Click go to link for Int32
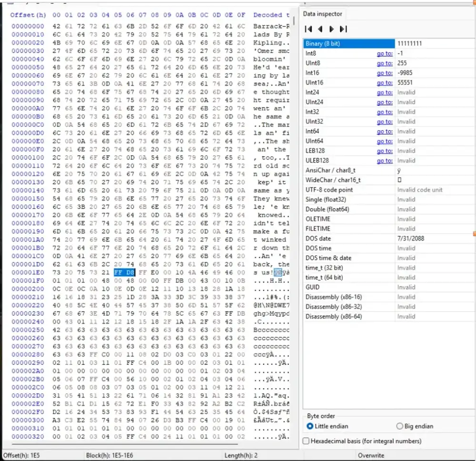This screenshot has height=461, width=476. tap(385, 112)
